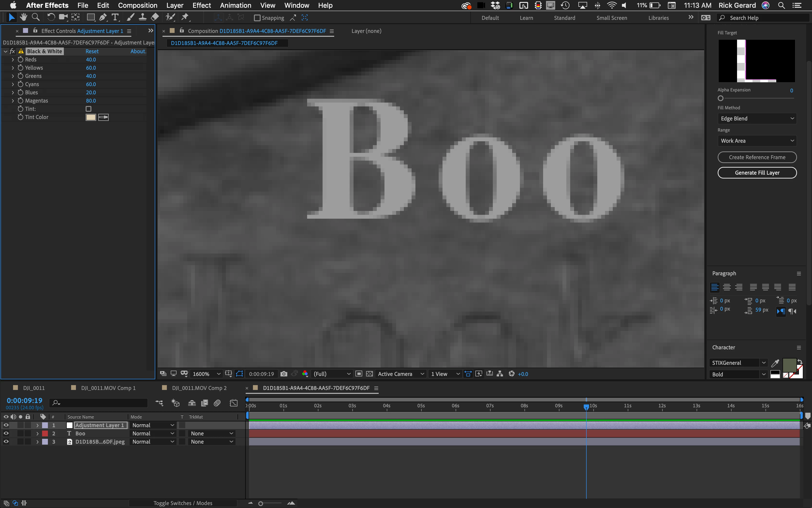Click the Tint Color swatch
Screen dimensions: 812x508
pyautogui.click(x=91, y=117)
